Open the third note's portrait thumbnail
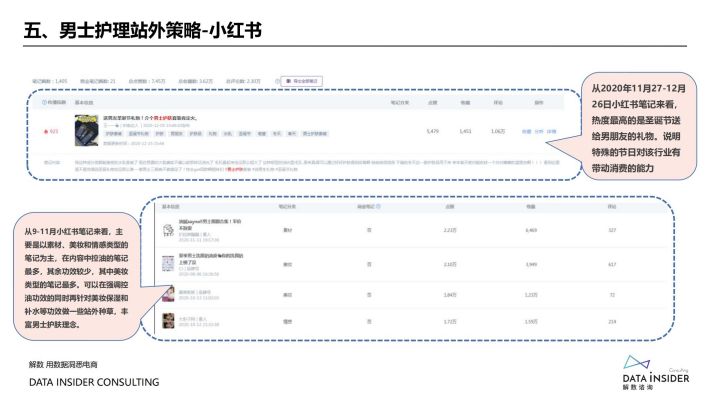 point(168,294)
